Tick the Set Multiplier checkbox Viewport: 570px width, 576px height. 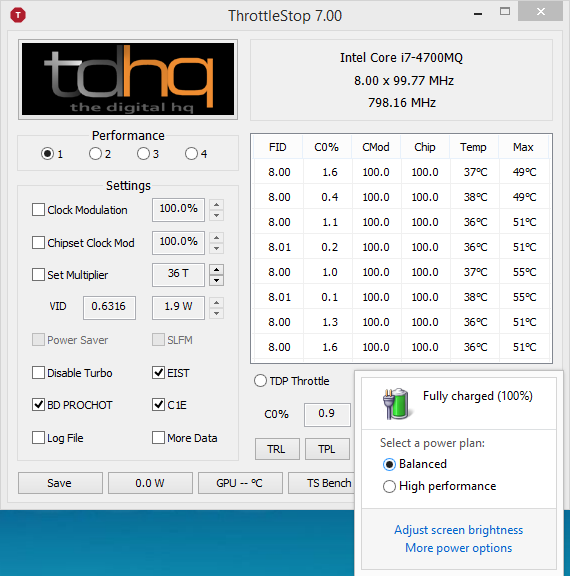pyautogui.click(x=38, y=274)
